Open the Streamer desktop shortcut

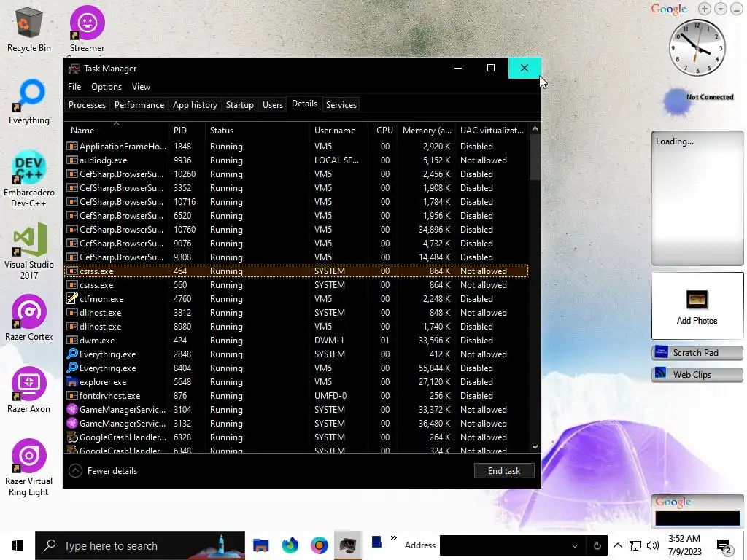[88, 29]
